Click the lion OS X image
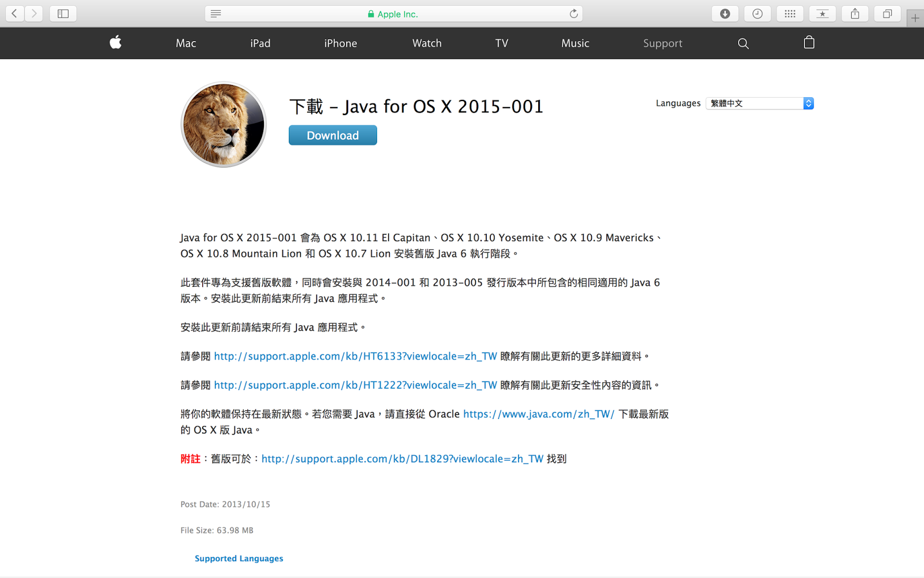The width and height of the screenshot is (924, 578). [223, 124]
